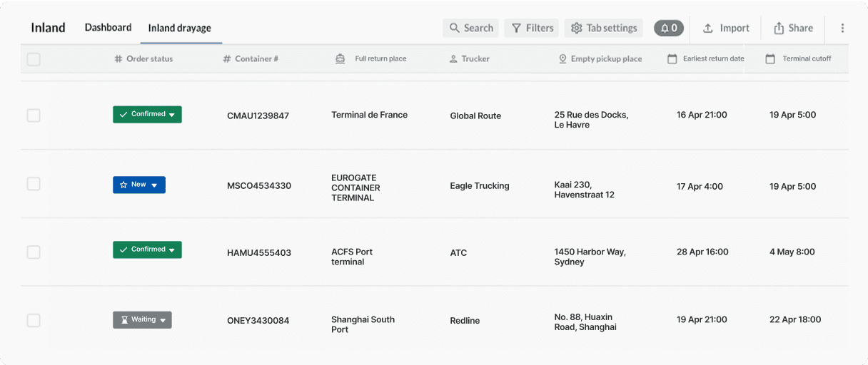
Task: Open the three-dot more options menu
Action: coord(842,29)
